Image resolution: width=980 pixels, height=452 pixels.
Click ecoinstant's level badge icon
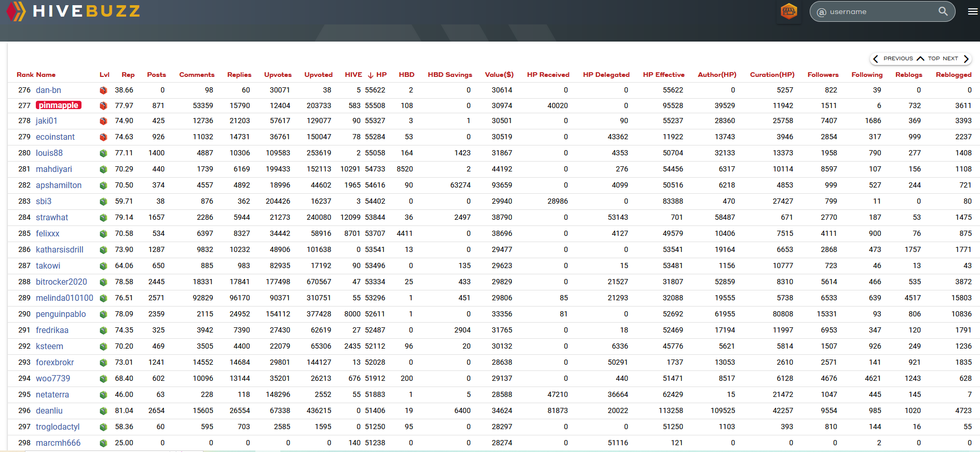click(103, 137)
